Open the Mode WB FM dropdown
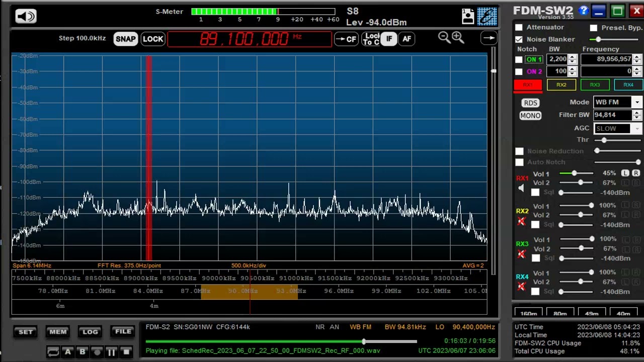 [x=637, y=102]
